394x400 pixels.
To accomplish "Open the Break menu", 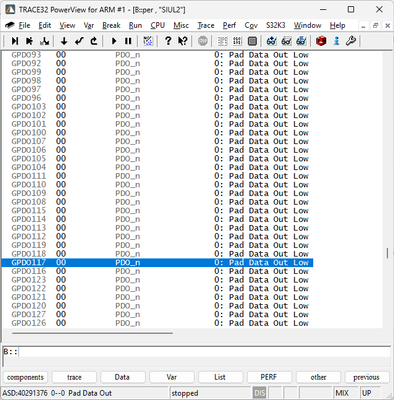I will [x=111, y=25].
